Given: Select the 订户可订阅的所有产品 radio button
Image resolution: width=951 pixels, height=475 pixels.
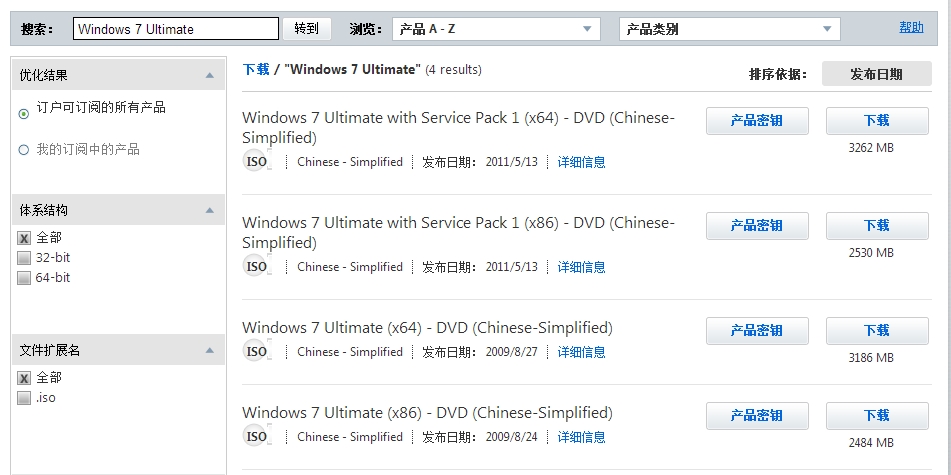Looking at the screenshot, I should tap(24, 114).
